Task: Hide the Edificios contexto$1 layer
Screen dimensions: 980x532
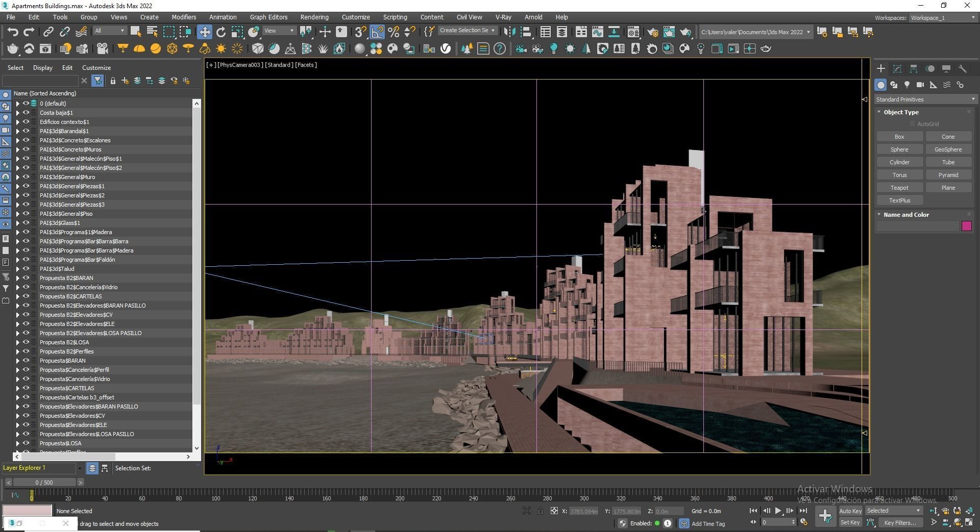Action: point(26,122)
